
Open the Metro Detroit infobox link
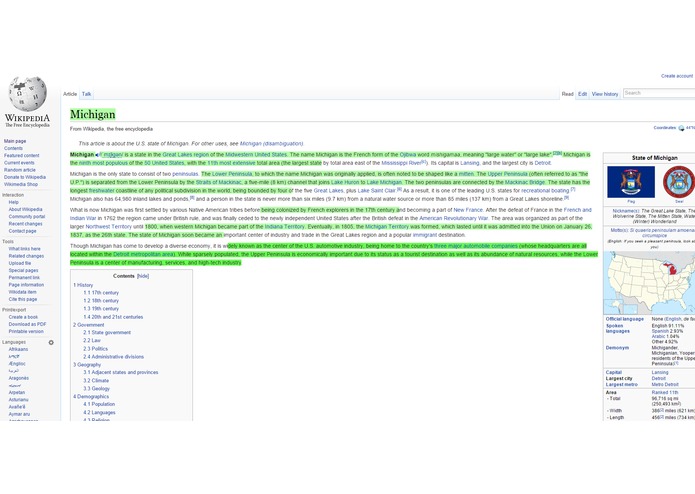[x=665, y=385]
